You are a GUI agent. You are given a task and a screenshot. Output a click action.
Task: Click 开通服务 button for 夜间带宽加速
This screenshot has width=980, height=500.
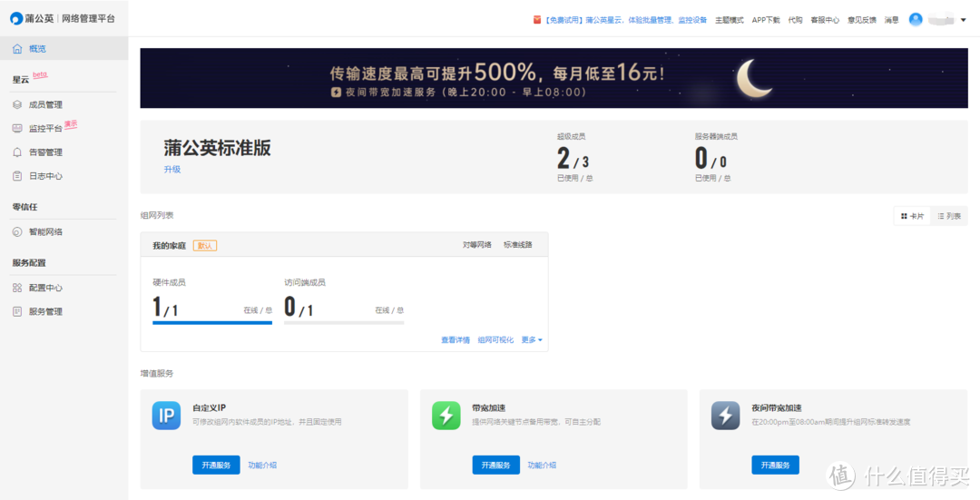pos(775,465)
